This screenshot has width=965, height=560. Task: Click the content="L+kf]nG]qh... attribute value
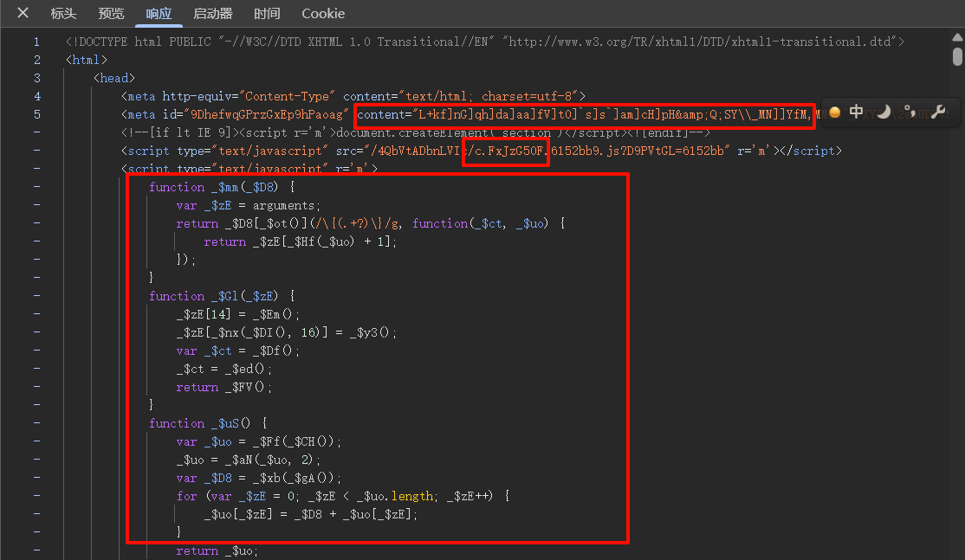point(585,115)
